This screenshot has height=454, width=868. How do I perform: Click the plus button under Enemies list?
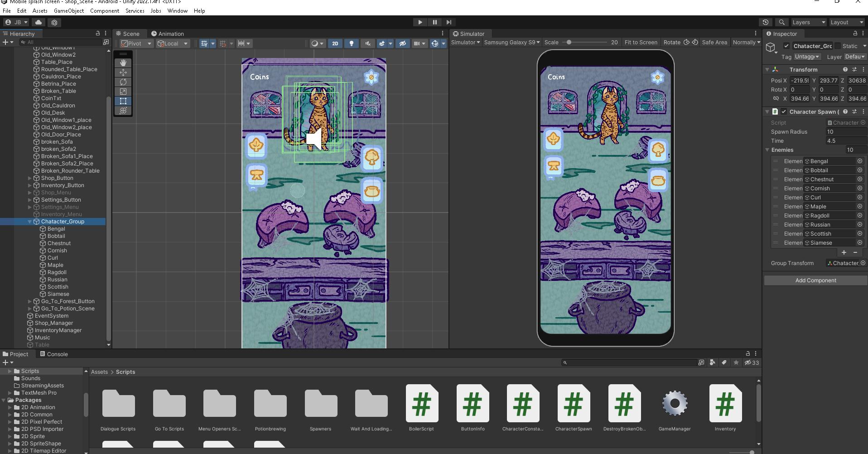[x=844, y=252]
